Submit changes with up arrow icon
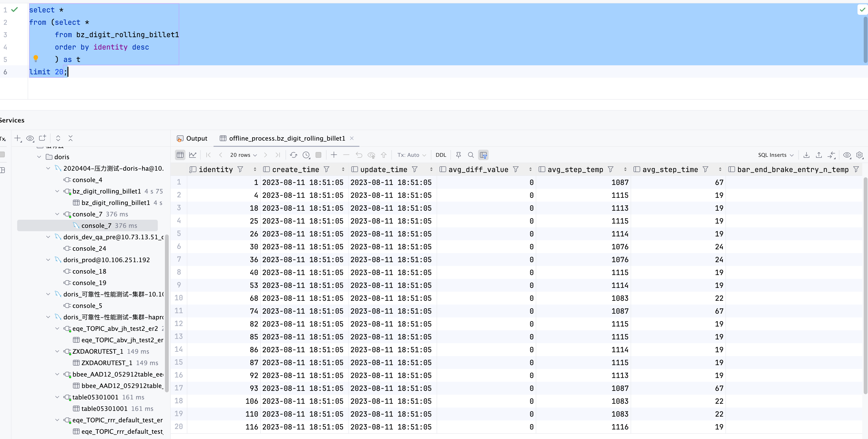Screen dimensions: 868x439 pos(384,155)
